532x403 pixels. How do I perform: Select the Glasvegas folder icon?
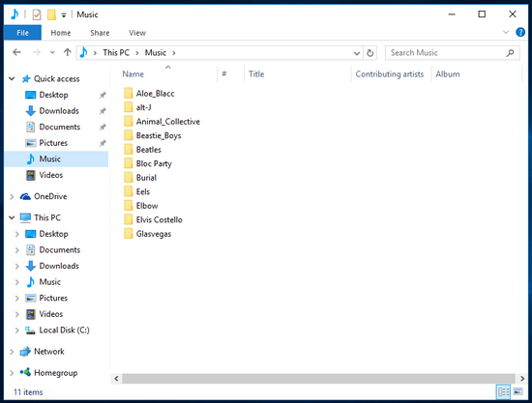[129, 234]
